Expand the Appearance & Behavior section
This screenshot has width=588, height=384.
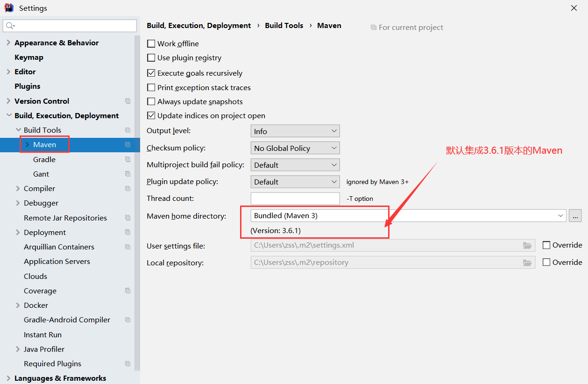pos(8,43)
